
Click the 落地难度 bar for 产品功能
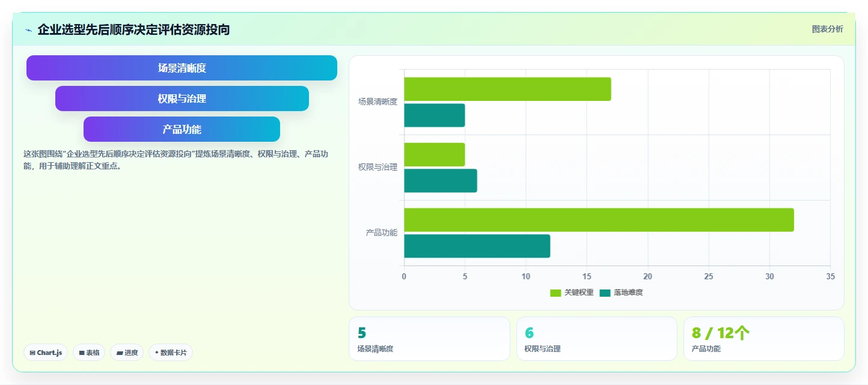[x=477, y=246]
